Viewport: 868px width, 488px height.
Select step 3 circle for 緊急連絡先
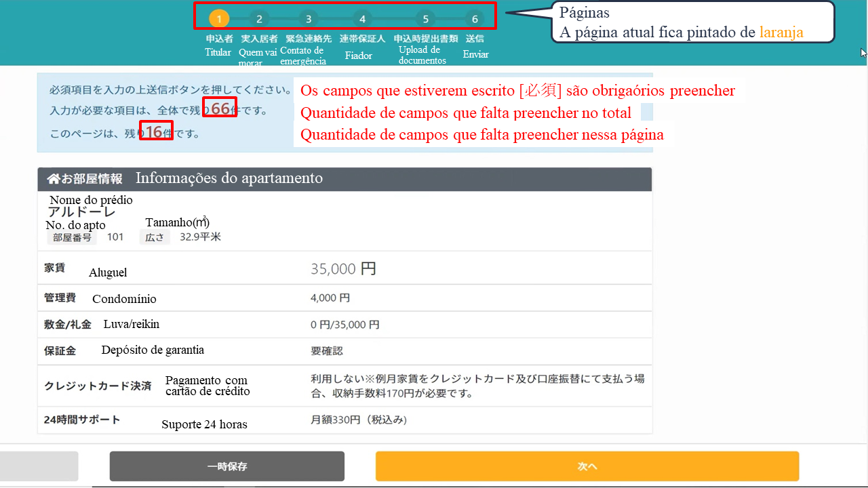pyautogui.click(x=309, y=19)
